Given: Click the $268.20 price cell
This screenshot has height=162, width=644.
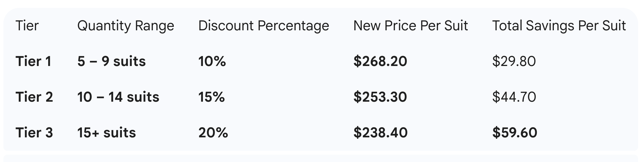Looking at the screenshot, I should tap(380, 61).
